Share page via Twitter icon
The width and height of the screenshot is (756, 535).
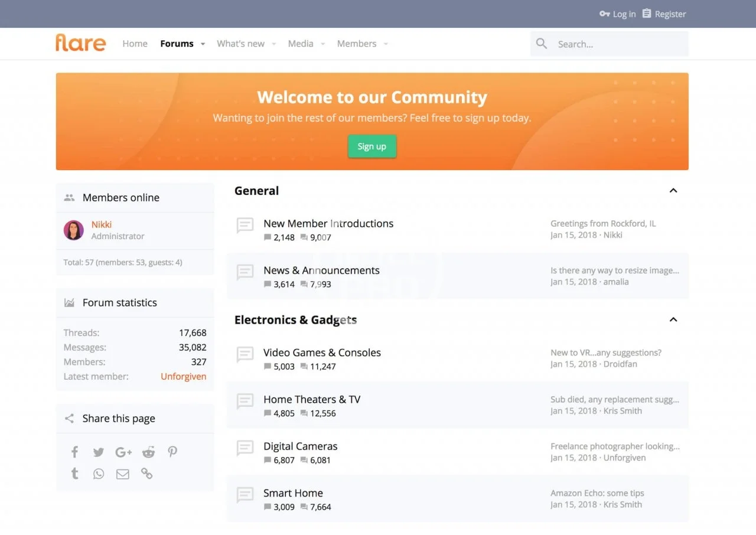99,452
